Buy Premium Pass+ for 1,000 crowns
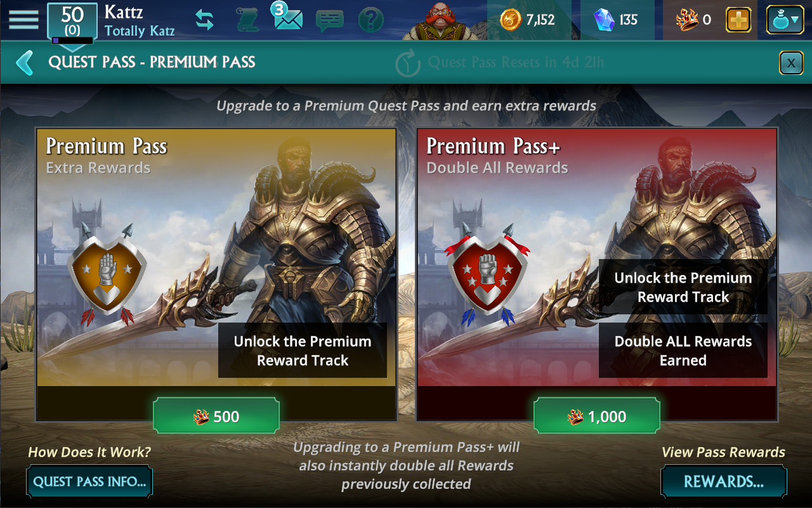The image size is (812, 508). (x=597, y=417)
